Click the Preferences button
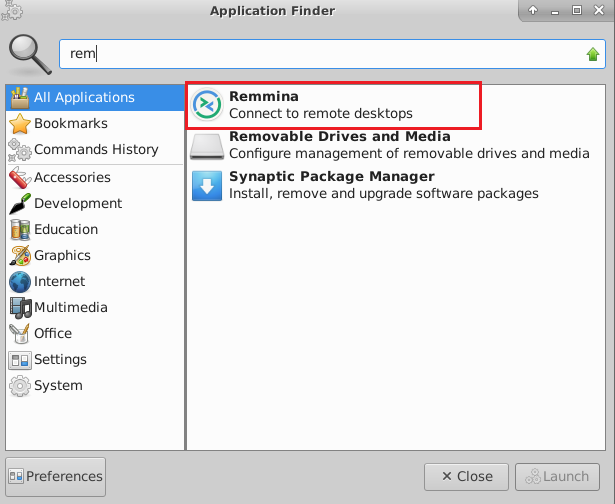The image size is (615, 504). pyautogui.click(x=56, y=477)
